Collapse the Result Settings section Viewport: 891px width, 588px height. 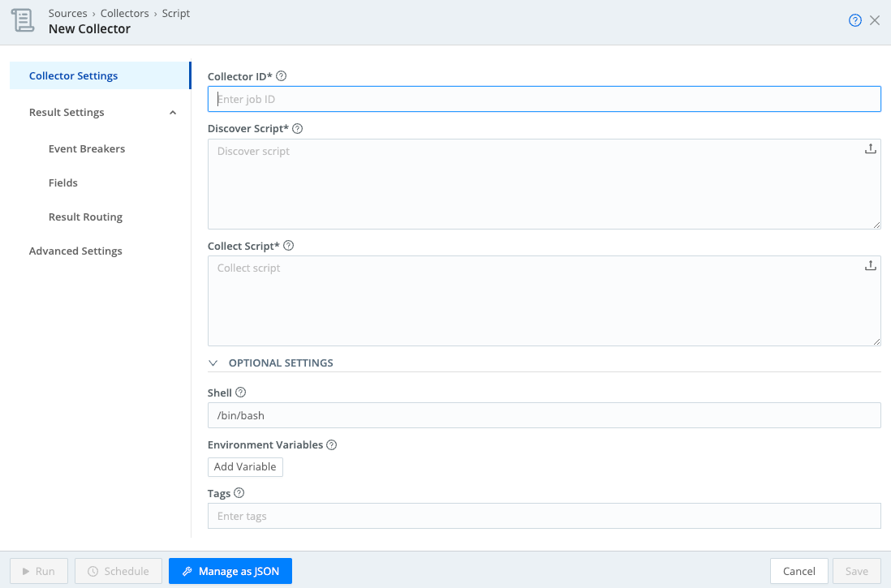point(171,112)
